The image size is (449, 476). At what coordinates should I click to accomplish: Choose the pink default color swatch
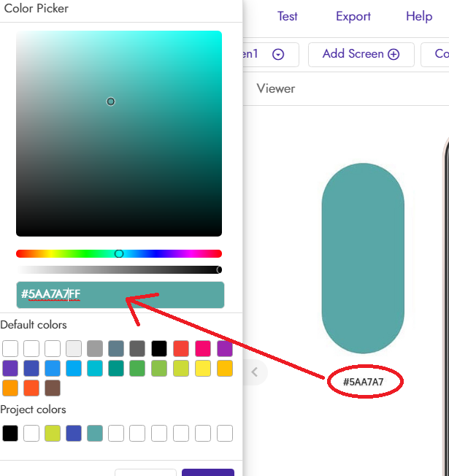click(x=202, y=348)
